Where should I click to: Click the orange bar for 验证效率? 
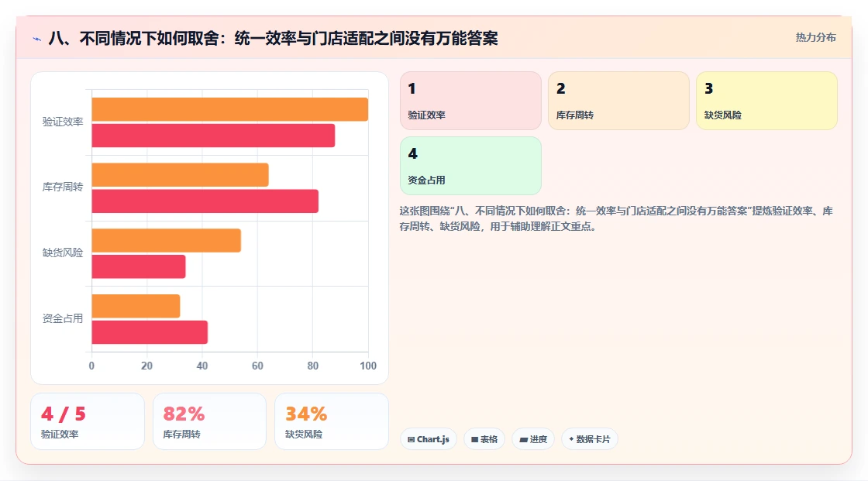pyautogui.click(x=229, y=109)
